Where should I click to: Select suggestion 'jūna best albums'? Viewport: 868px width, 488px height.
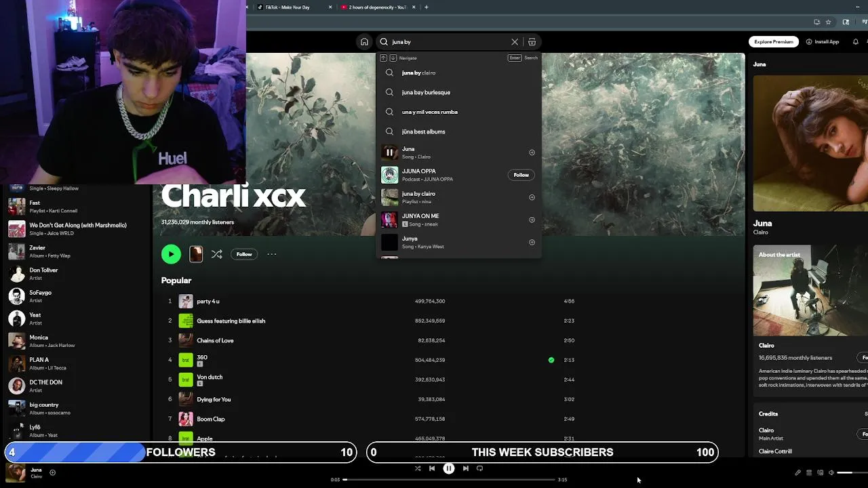click(x=459, y=131)
